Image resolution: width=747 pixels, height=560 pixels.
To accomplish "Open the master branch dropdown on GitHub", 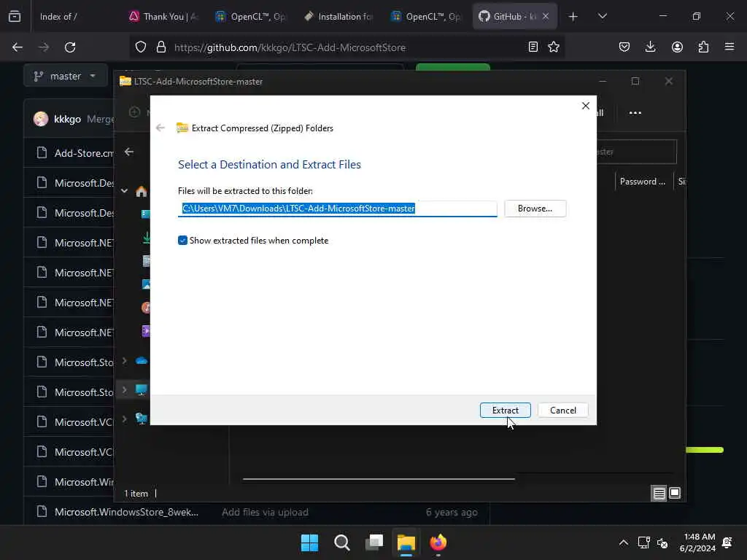I will coord(65,76).
